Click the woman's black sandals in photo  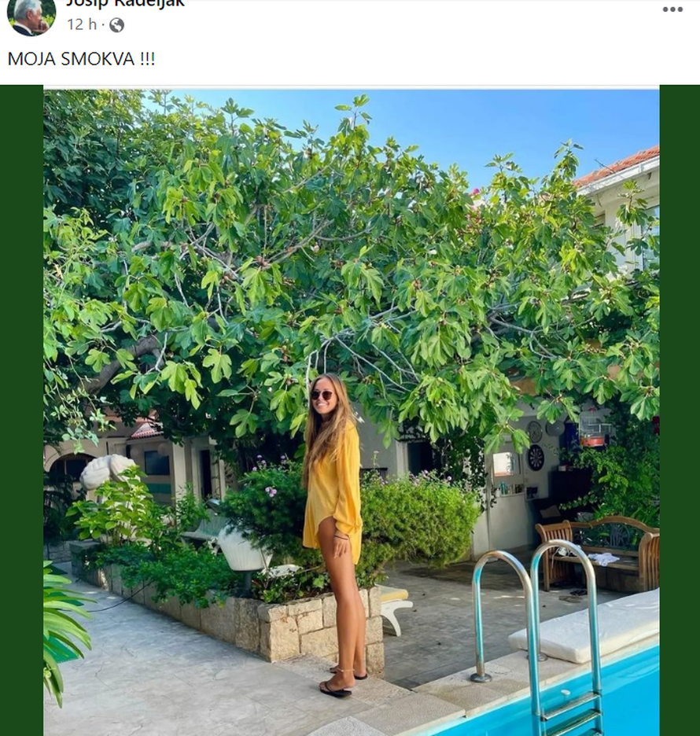337,690
